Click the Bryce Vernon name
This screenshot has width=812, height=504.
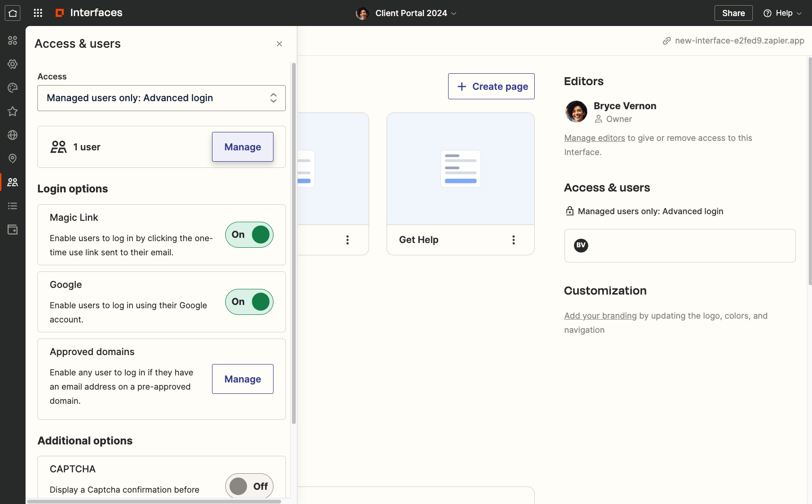[x=625, y=106]
